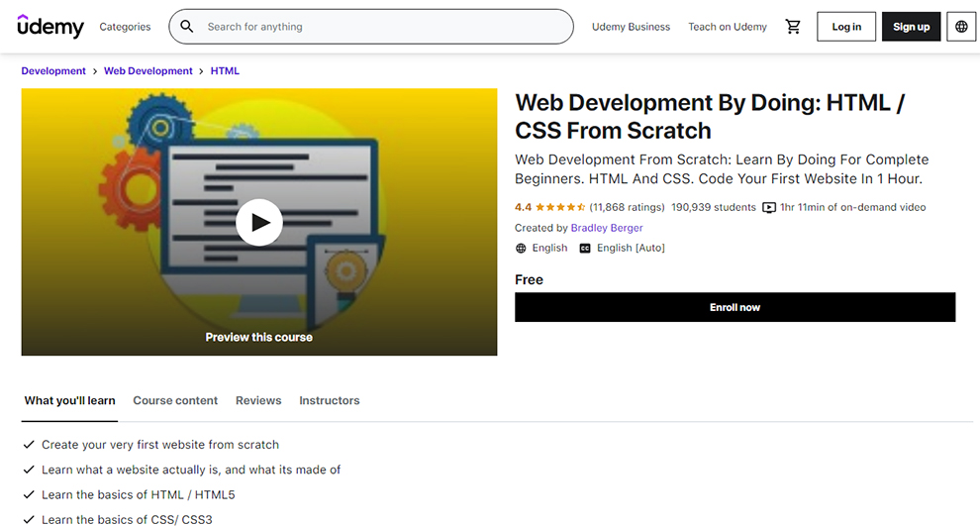Click the course title heading

(x=710, y=116)
